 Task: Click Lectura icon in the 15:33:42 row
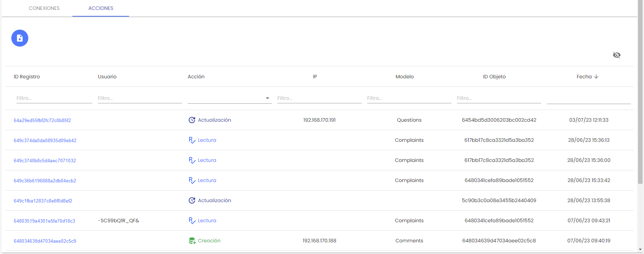192,180
